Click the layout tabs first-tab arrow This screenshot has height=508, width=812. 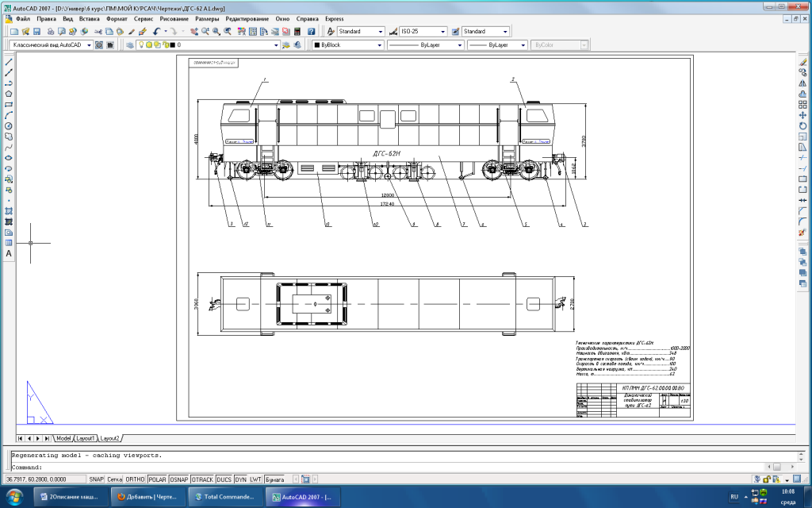coord(20,438)
